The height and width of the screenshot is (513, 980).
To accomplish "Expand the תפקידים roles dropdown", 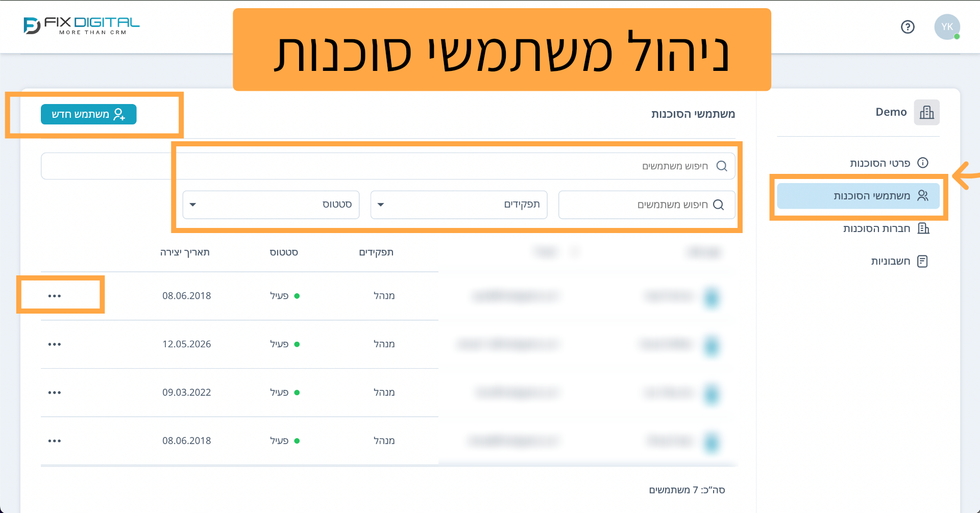I will [459, 204].
